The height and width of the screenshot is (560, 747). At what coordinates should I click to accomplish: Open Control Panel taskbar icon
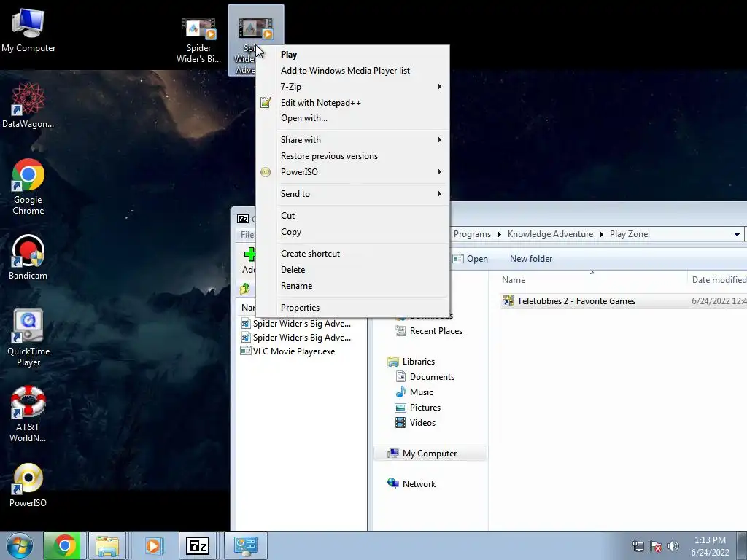(x=246, y=545)
